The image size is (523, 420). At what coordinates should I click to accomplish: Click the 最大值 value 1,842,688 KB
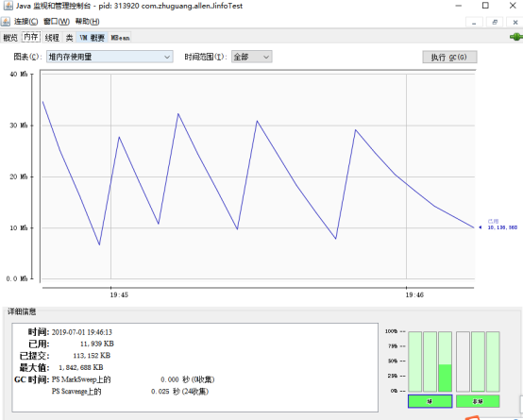click(81, 368)
